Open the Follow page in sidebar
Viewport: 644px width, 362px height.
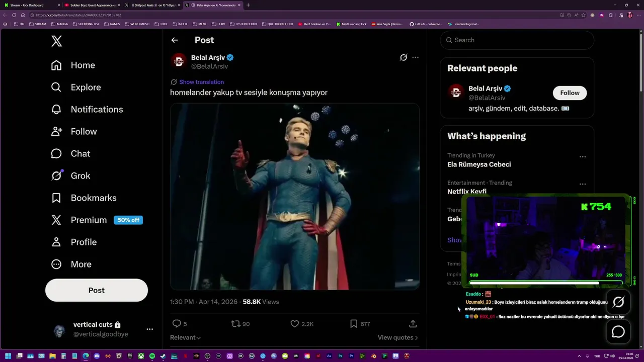(74, 132)
